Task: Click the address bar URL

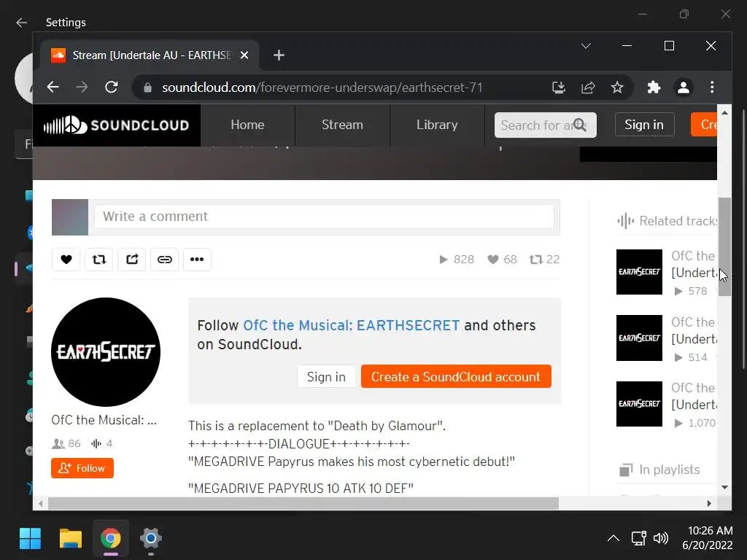Action: 322,87
